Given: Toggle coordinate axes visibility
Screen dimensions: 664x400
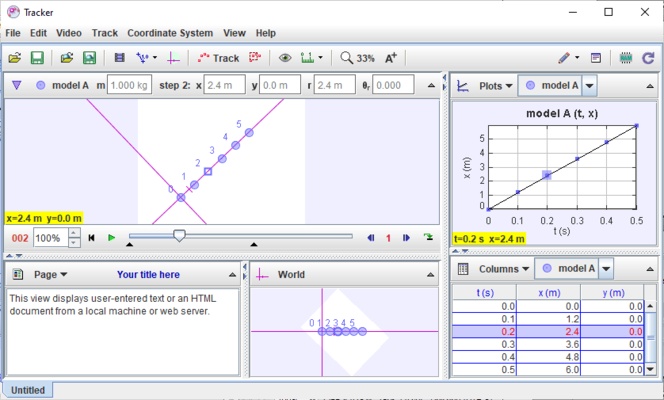Looking at the screenshot, I should click(174, 58).
